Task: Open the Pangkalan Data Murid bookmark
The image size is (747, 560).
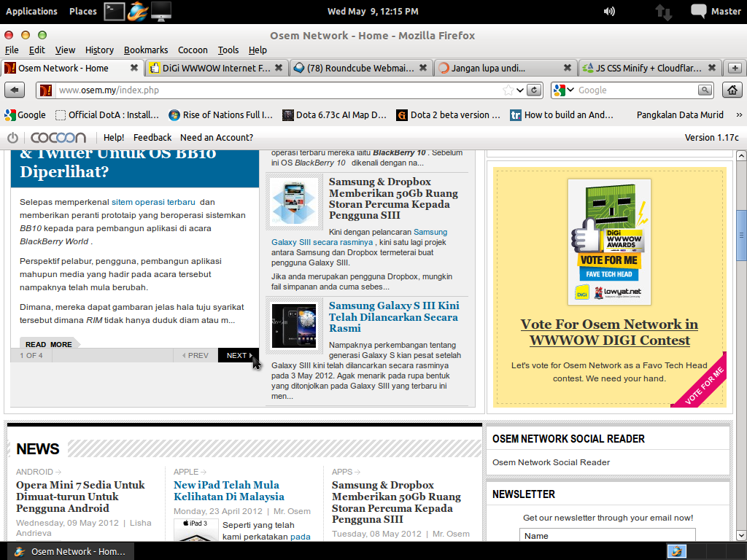Action: pos(680,114)
